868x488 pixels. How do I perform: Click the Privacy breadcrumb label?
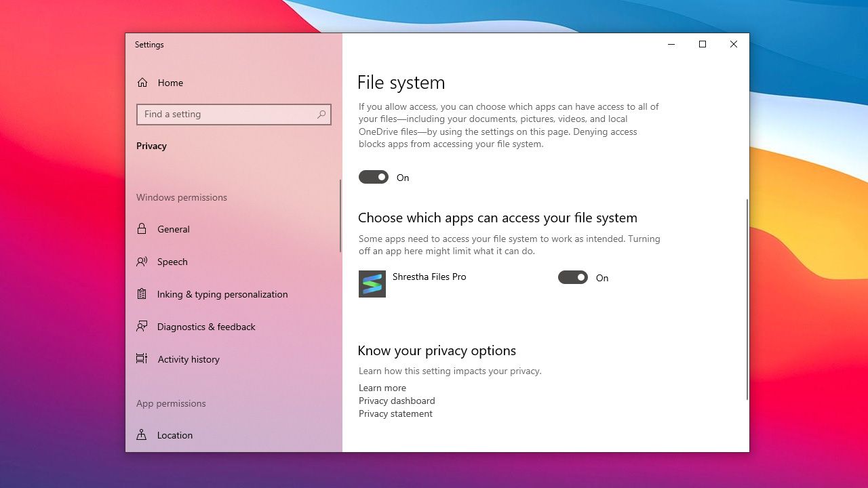(x=151, y=146)
